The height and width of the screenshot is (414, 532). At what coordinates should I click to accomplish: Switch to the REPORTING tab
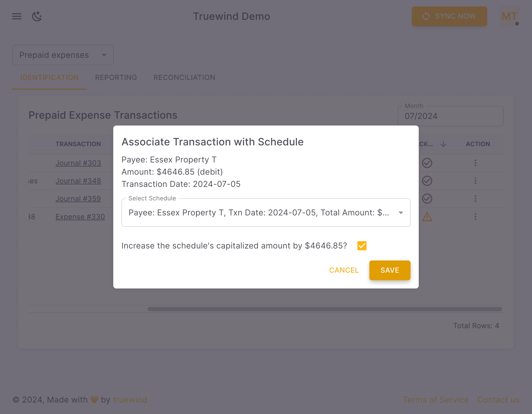tap(116, 77)
